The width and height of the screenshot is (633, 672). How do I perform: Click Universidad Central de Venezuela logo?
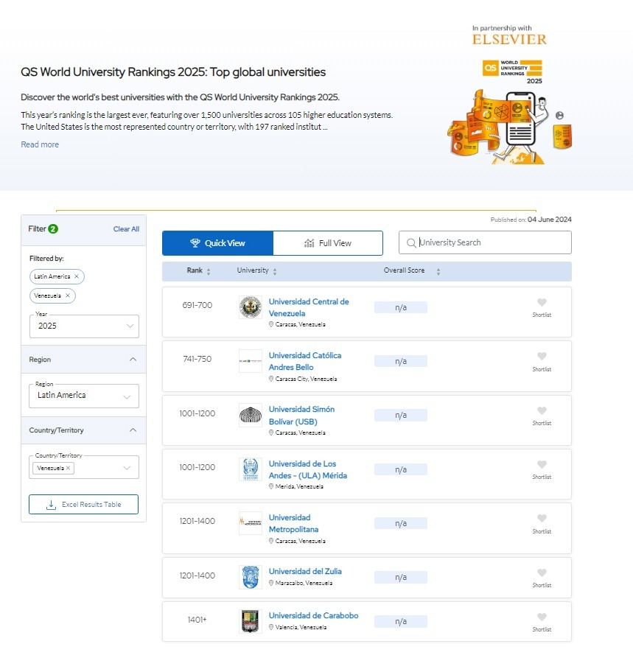(x=251, y=307)
